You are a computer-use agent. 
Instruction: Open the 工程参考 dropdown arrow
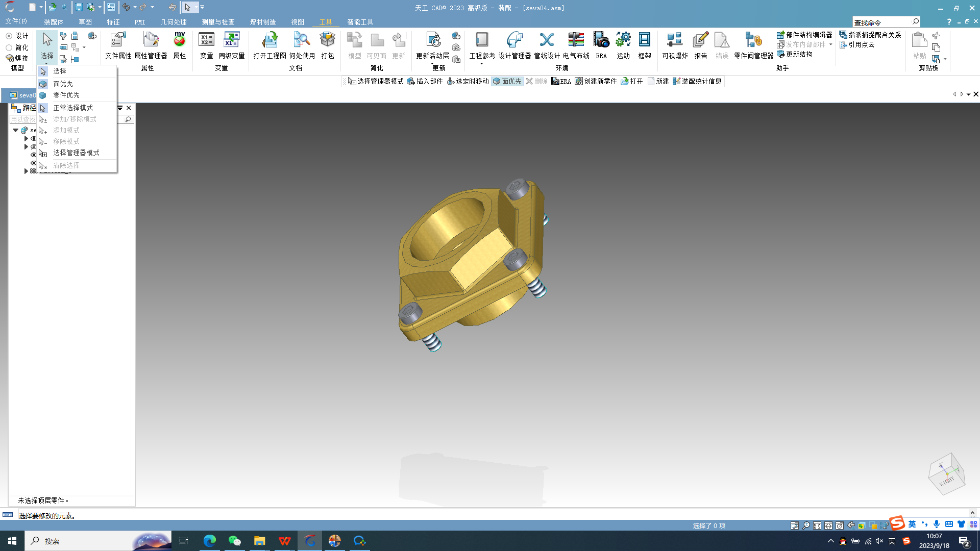[x=481, y=64]
